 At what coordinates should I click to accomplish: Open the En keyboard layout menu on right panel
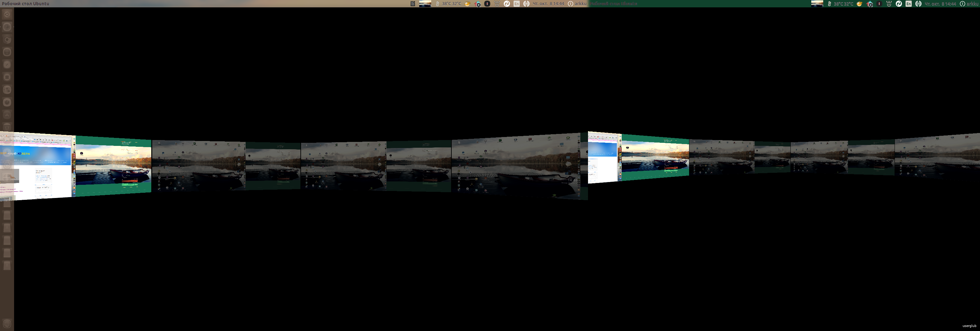coord(908,4)
